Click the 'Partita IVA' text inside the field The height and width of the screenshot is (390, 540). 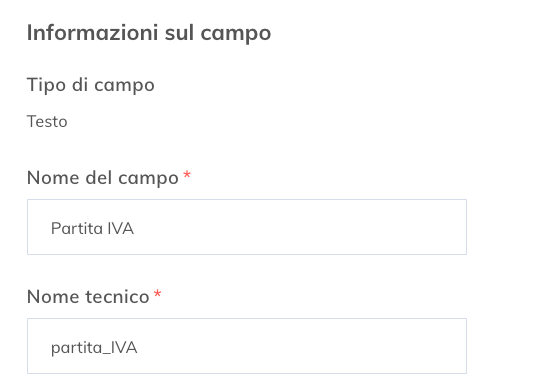point(92,228)
